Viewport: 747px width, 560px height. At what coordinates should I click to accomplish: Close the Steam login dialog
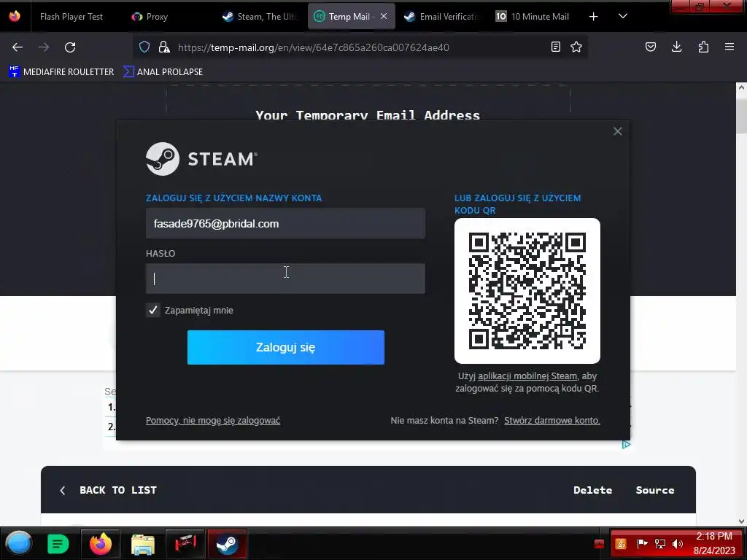click(617, 131)
